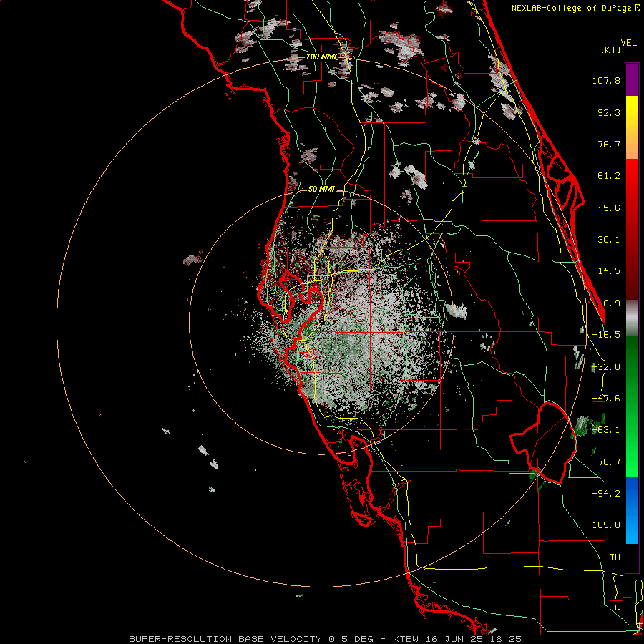Click the Super-Resolution Base Velocity caption text
The image size is (644, 644).
[326, 639]
